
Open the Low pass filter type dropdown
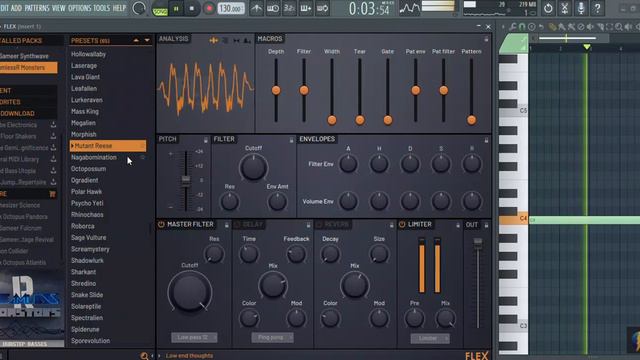[194, 338]
